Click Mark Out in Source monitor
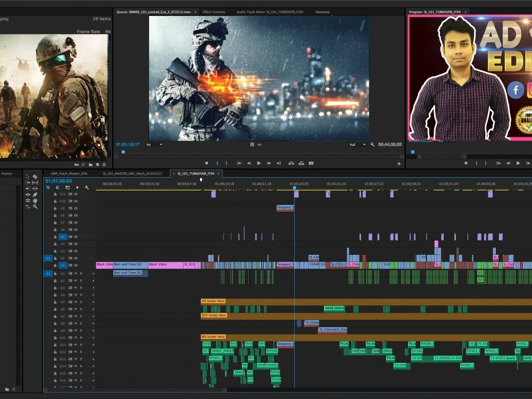 (x=226, y=163)
